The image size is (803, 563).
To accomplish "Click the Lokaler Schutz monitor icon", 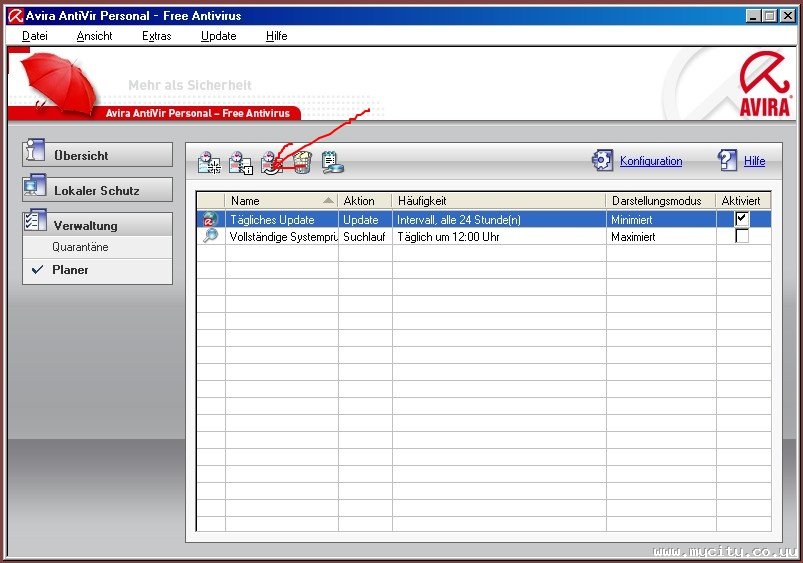I will tap(35, 185).
